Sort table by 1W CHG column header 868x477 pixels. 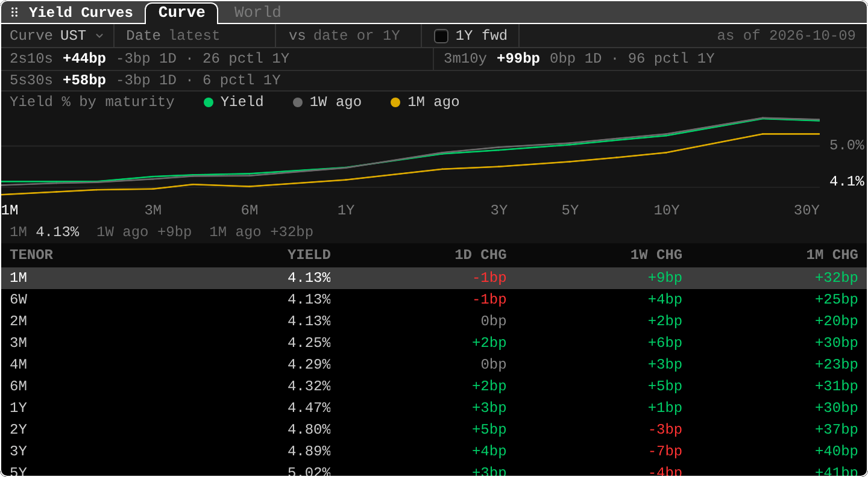[x=656, y=255]
